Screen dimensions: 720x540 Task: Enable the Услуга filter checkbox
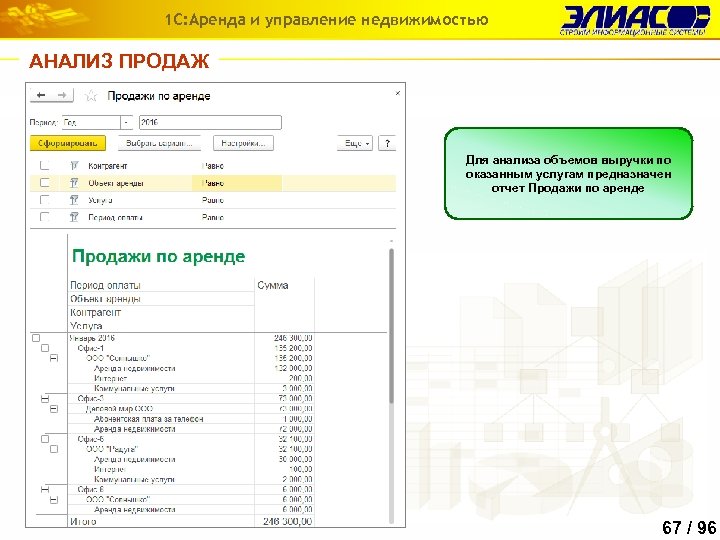click(x=44, y=200)
